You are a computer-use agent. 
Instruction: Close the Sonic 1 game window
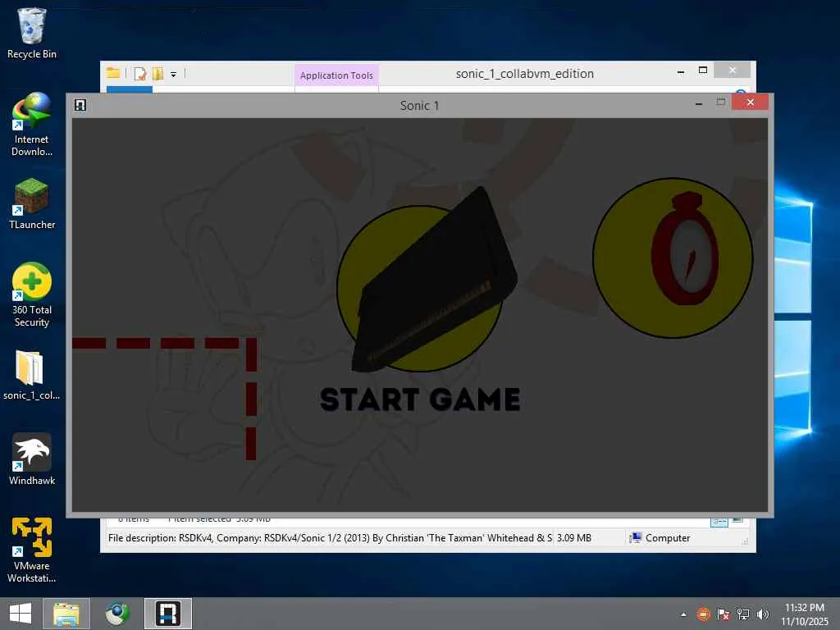[750, 102]
